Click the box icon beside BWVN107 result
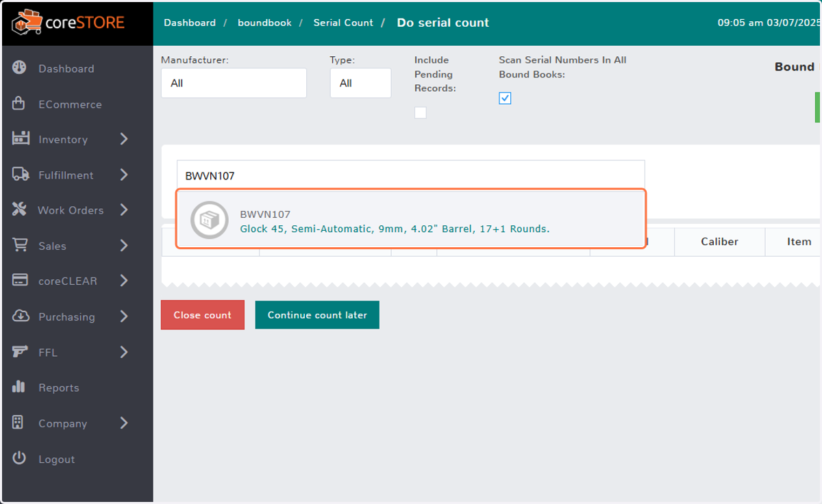The height and width of the screenshot is (504, 822). pos(209,220)
